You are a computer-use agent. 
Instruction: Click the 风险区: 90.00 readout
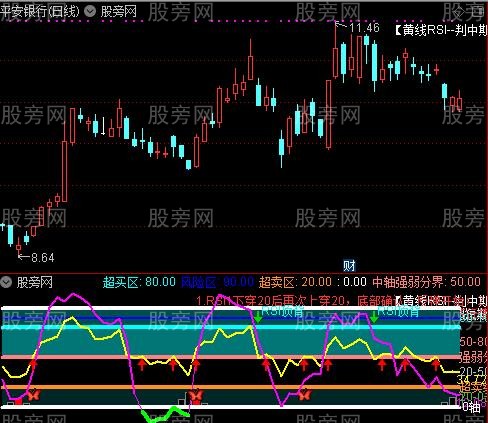[x=217, y=282]
